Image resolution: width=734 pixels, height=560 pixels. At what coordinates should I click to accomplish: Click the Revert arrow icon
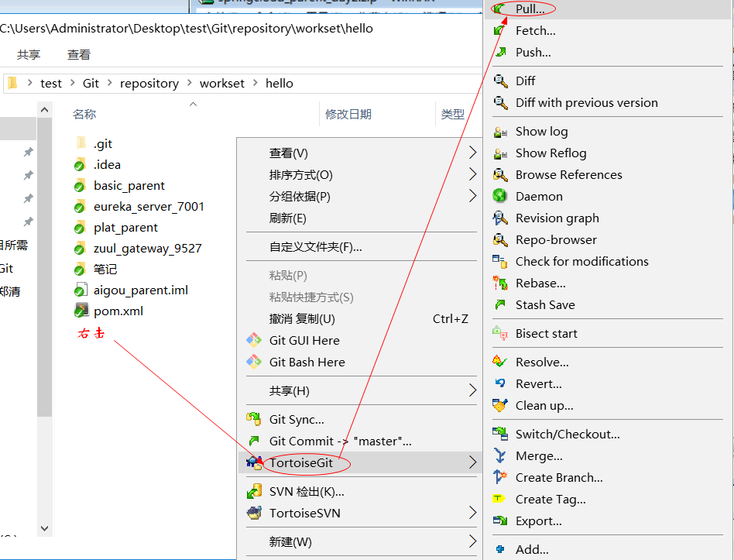[x=500, y=383]
